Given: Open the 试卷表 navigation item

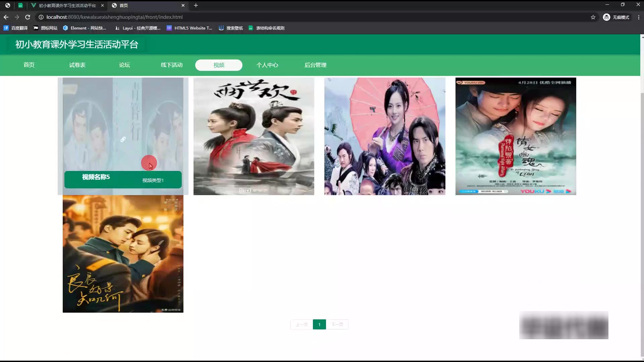Looking at the screenshot, I should click(x=77, y=65).
